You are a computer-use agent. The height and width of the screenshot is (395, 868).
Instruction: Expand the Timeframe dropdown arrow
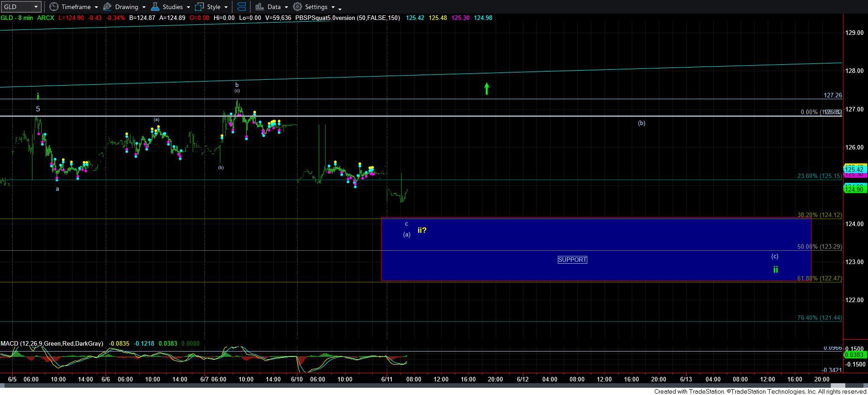click(x=97, y=7)
